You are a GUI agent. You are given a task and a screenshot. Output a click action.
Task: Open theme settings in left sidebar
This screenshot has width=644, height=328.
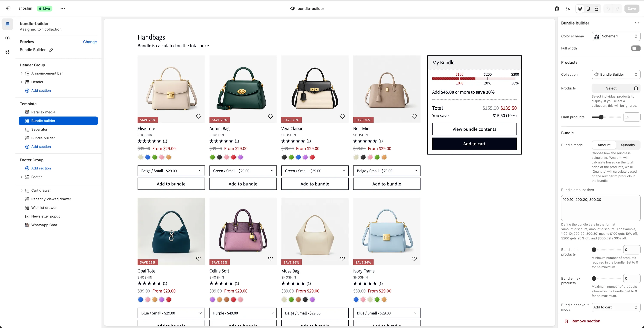[8, 38]
